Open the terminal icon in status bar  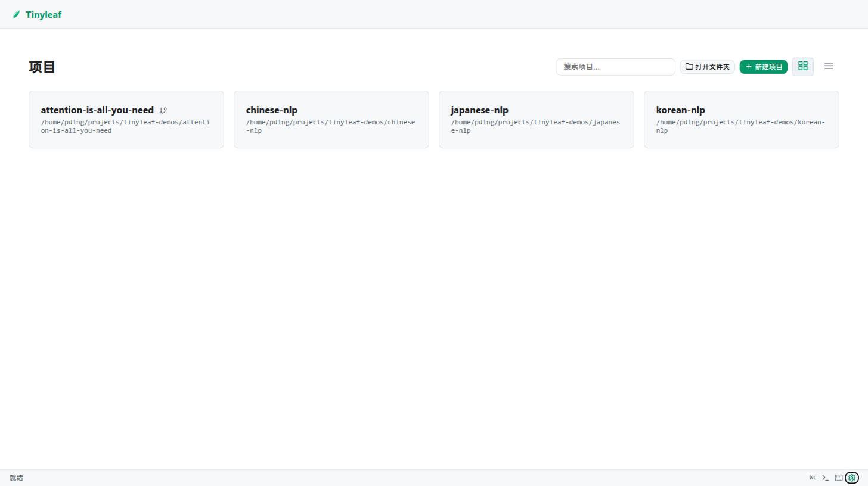pyautogui.click(x=826, y=478)
